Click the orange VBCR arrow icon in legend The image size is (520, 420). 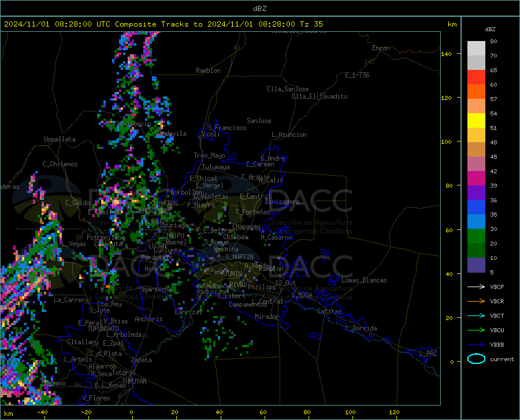(476, 302)
